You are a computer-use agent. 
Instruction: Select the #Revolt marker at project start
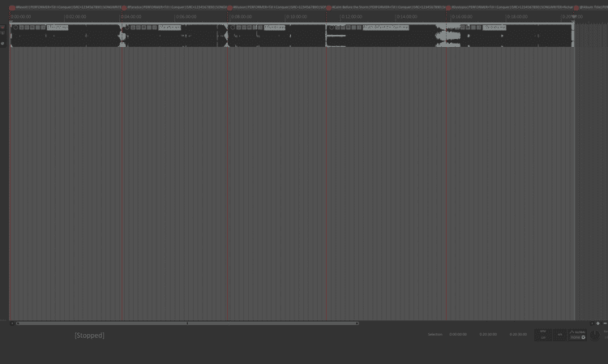[x=12, y=8]
